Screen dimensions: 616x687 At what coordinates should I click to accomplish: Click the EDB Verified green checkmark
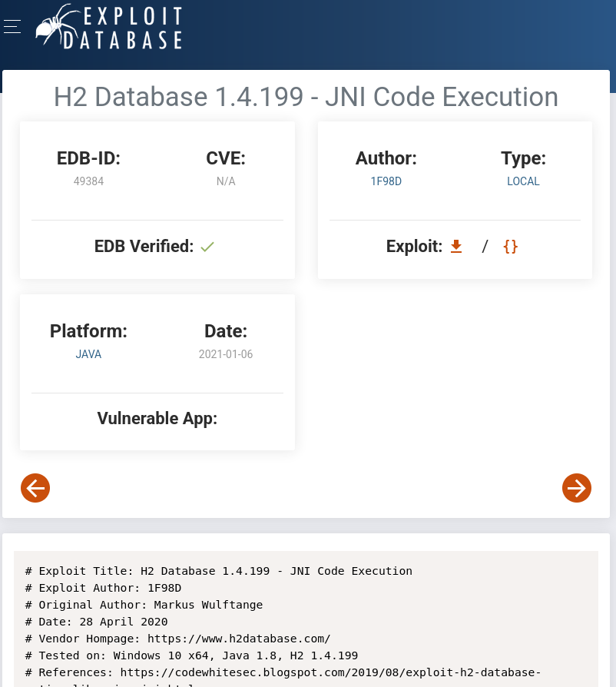point(207,247)
